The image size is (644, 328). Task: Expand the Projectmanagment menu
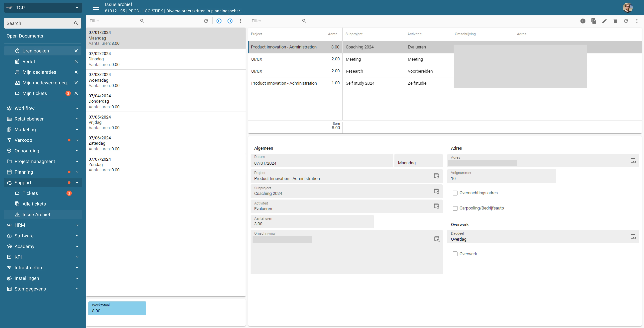tap(43, 161)
